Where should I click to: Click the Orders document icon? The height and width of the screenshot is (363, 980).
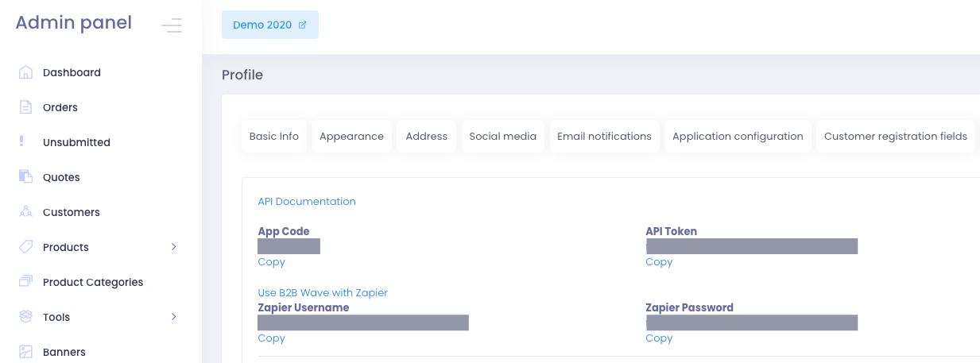(25, 107)
